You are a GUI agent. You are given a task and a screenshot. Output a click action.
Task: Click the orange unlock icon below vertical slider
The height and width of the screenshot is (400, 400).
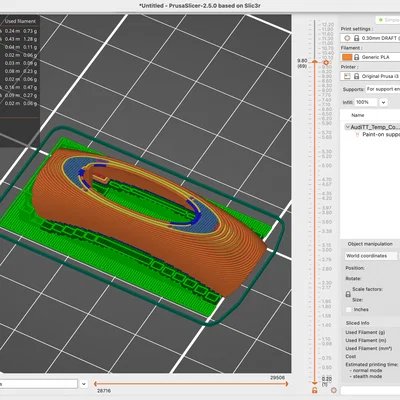point(314,390)
